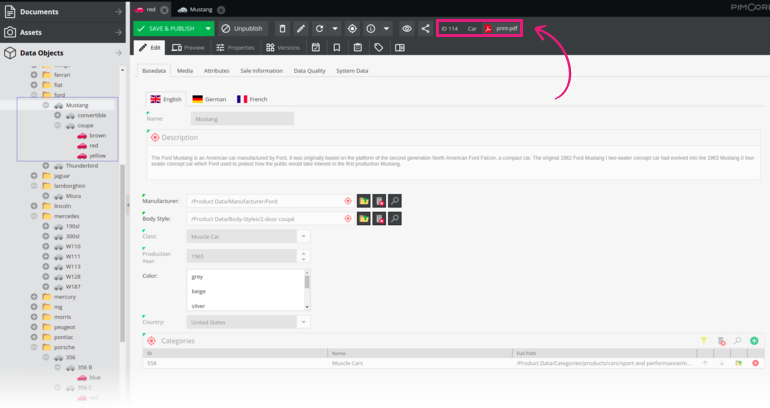Click the green add icon in Categories
This screenshot has width=770, height=408.
[x=754, y=341]
